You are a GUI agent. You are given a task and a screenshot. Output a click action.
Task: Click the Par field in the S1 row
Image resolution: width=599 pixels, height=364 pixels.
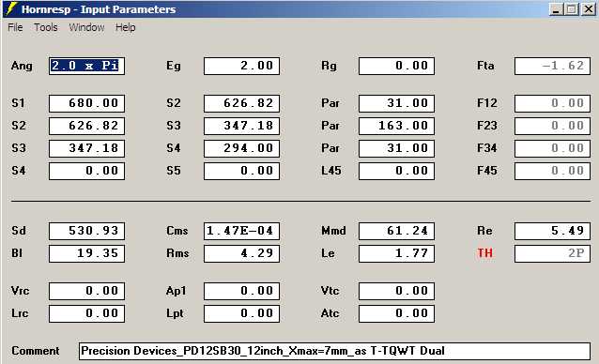396,103
